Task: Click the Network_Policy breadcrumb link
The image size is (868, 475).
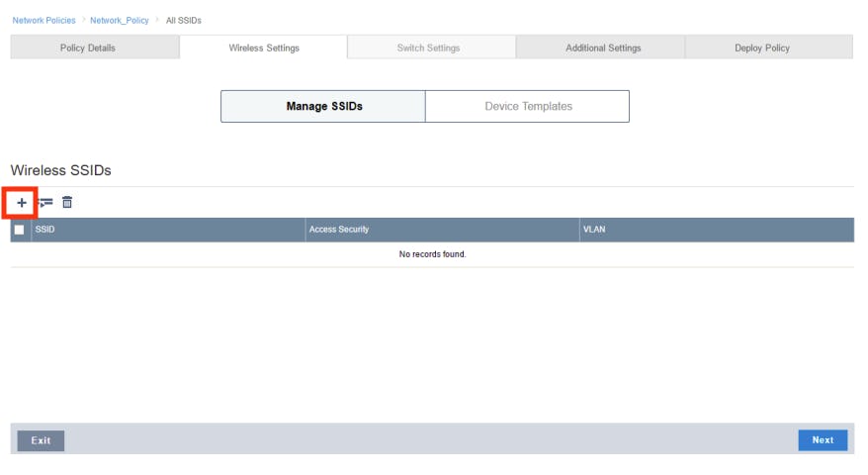Action: [119, 21]
